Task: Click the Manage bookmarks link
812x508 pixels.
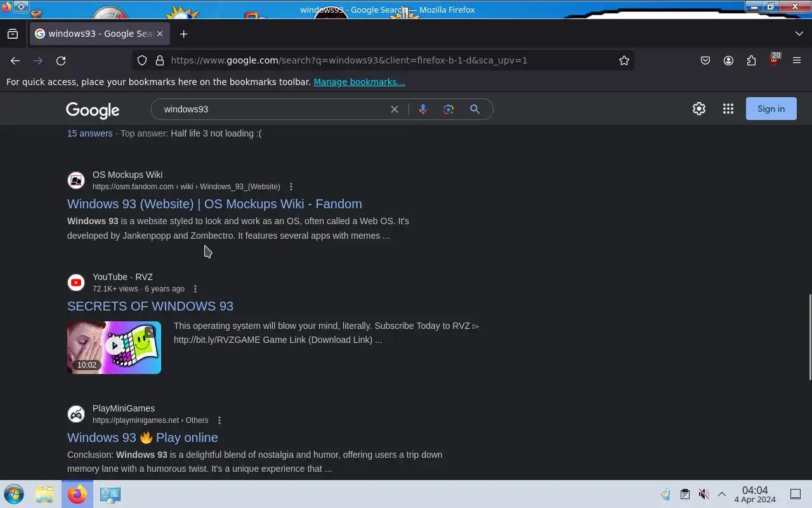Action: pyautogui.click(x=359, y=82)
